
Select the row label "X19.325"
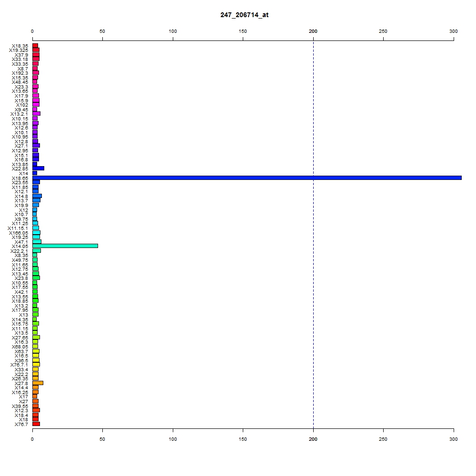tap(19, 50)
